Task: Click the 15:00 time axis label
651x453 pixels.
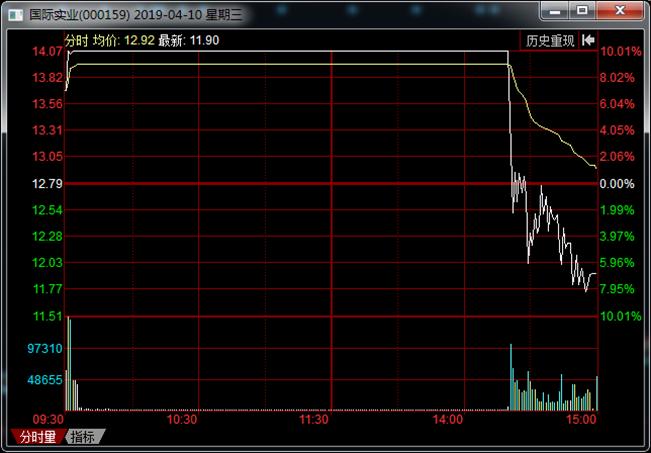Action: pos(580,419)
